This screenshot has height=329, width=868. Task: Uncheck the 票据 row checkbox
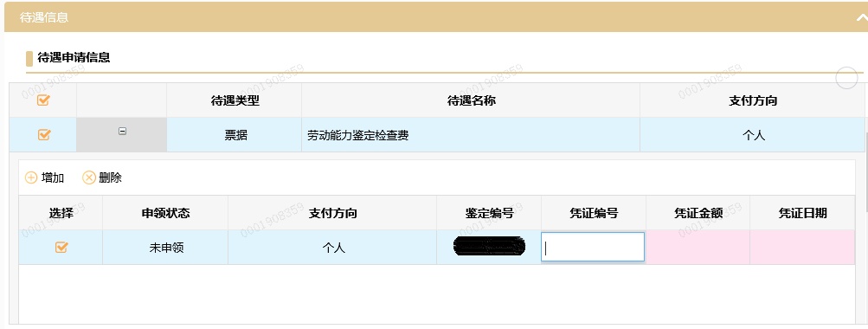[44, 134]
